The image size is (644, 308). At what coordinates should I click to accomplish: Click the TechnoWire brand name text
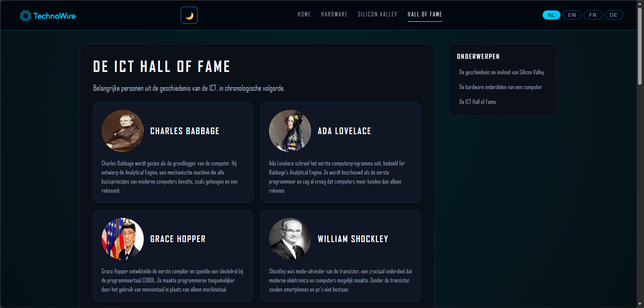click(55, 16)
